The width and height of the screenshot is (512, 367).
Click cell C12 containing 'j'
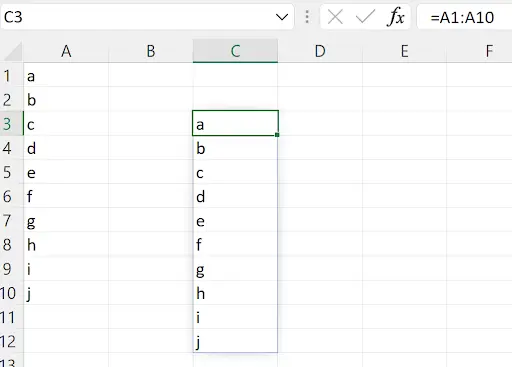tap(235, 341)
